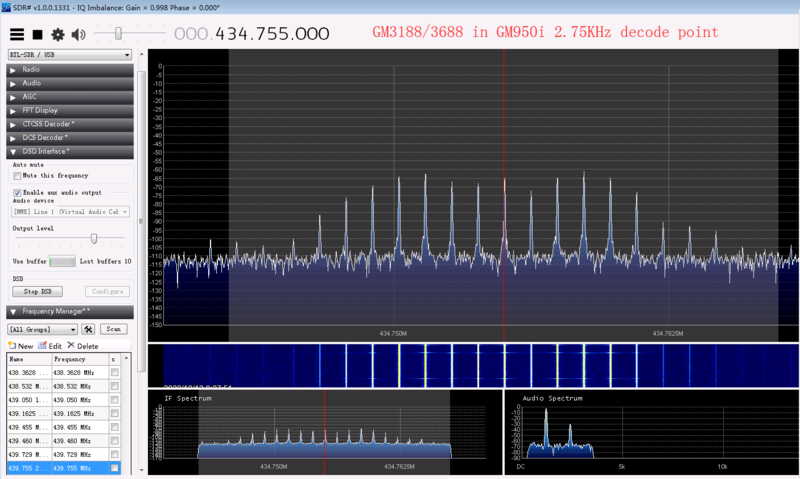This screenshot has width=800, height=479.
Task: Click inside the IF Spectrum panel
Action: click(324, 432)
